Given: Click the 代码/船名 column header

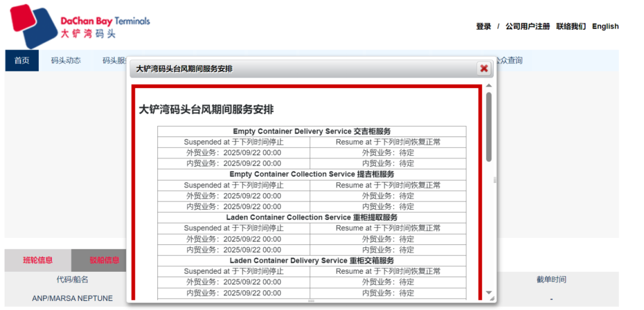Looking at the screenshot, I should click(x=72, y=280).
